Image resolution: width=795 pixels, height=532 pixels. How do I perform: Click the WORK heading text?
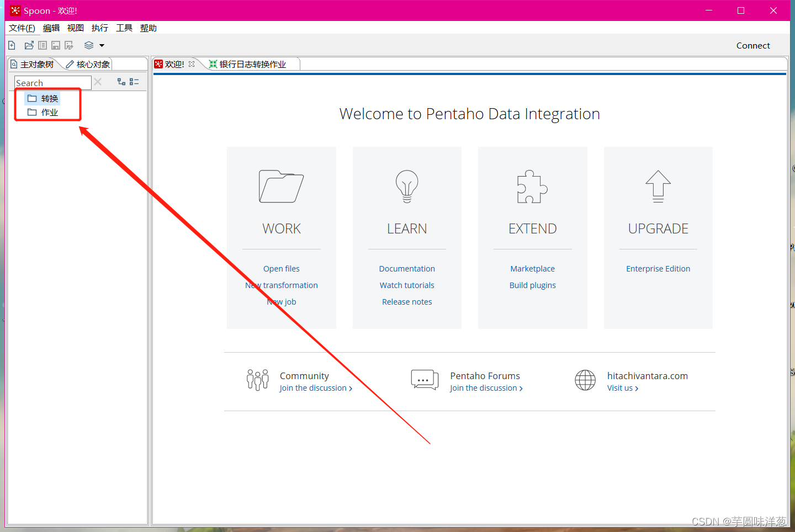[282, 228]
